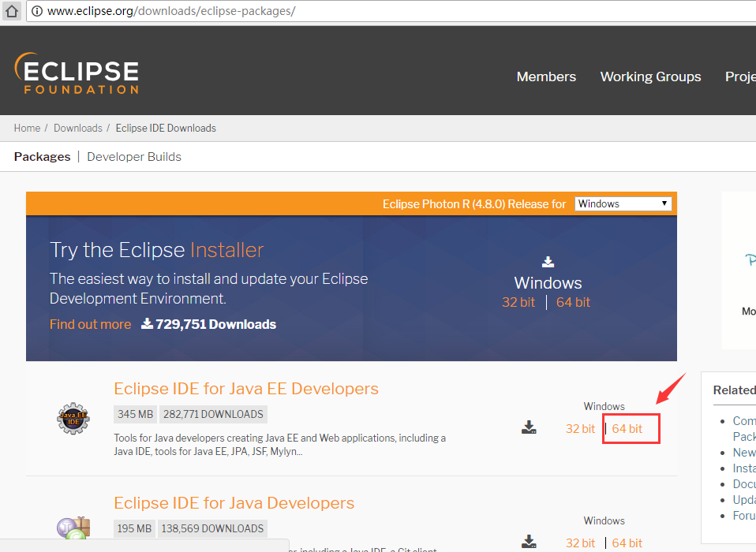Click Try the Eclipse Installer heading
Image resolution: width=756 pixels, height=552 pixels.
(x=157, y=250)
